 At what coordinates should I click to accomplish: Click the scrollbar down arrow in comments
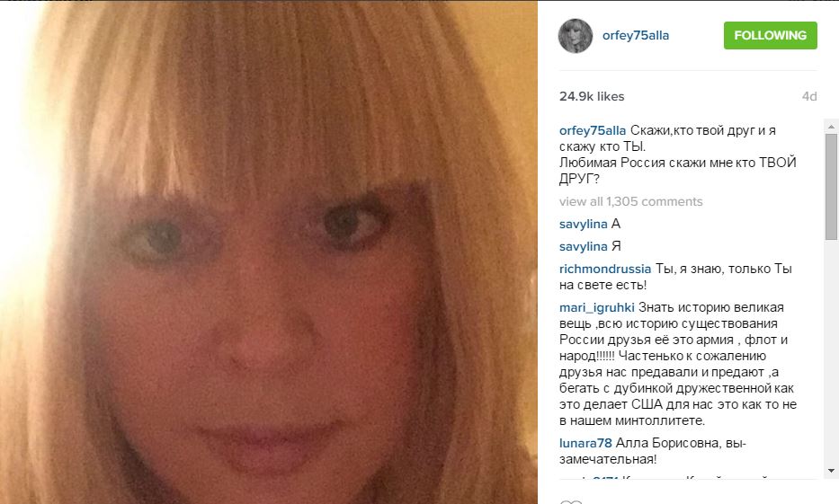(x=831, y=471)
